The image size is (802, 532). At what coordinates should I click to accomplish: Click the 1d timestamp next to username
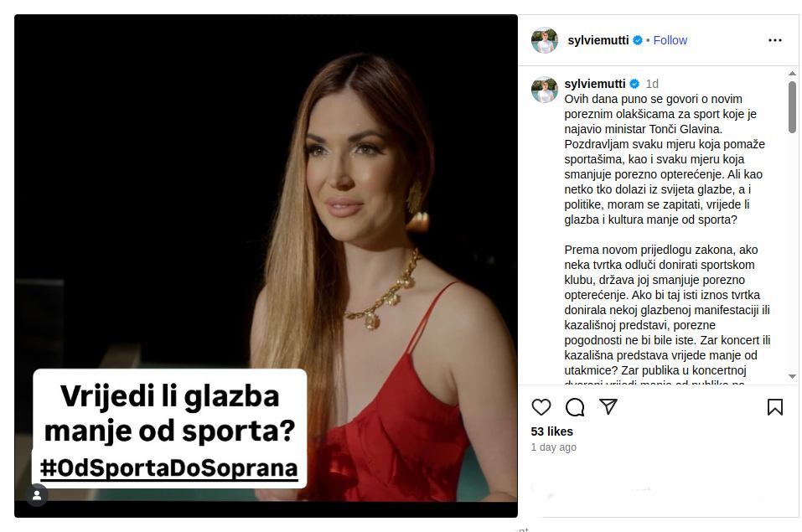pyautogui.click(x=652, y=84)
